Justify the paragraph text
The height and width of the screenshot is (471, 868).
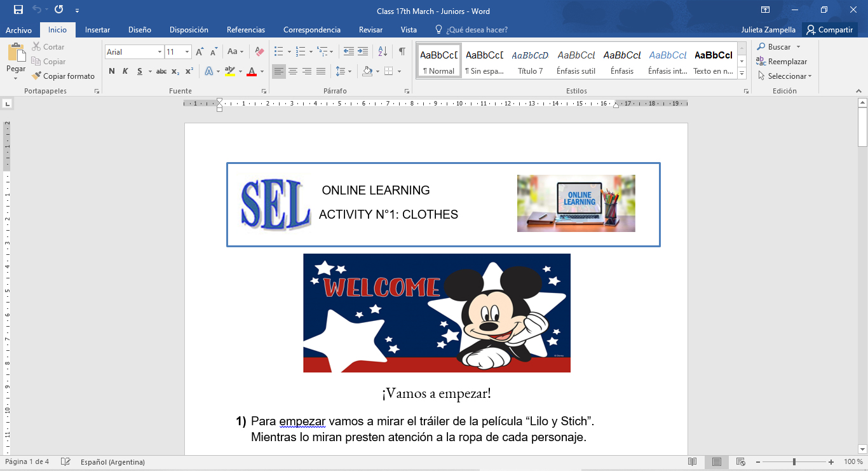[x=321, y=71]
